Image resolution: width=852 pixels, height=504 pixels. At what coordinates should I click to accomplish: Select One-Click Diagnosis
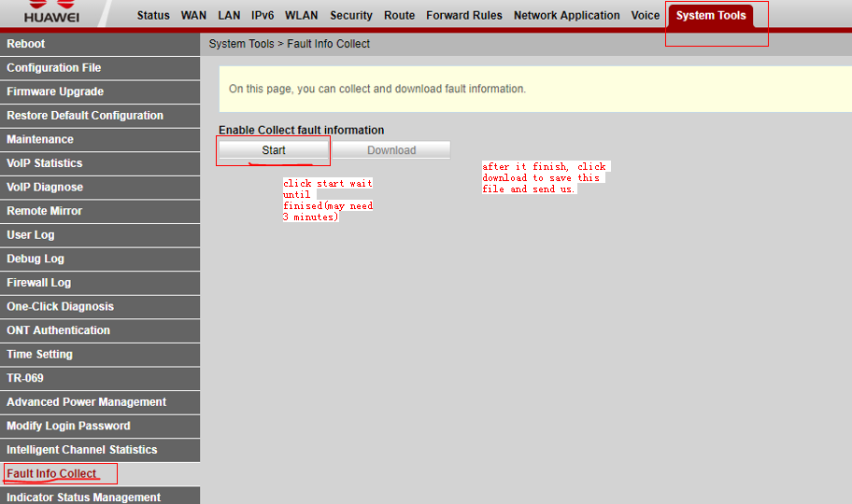pyautogui.click(x=60, y=307)
